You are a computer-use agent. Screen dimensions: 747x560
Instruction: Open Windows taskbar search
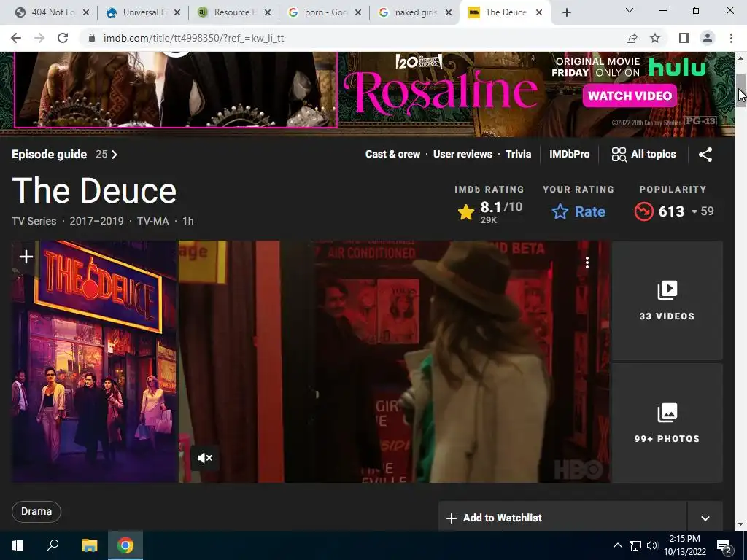[x=53, y=545]
